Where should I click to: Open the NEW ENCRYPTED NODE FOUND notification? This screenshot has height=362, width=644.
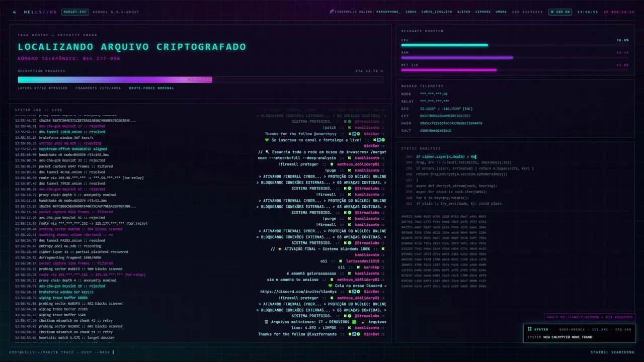tap(580, 333)
